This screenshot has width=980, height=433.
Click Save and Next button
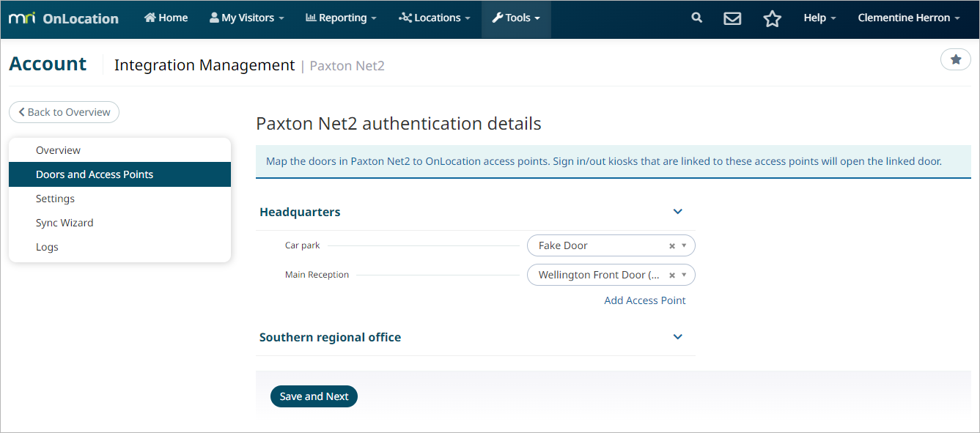(x=314, y=396)
